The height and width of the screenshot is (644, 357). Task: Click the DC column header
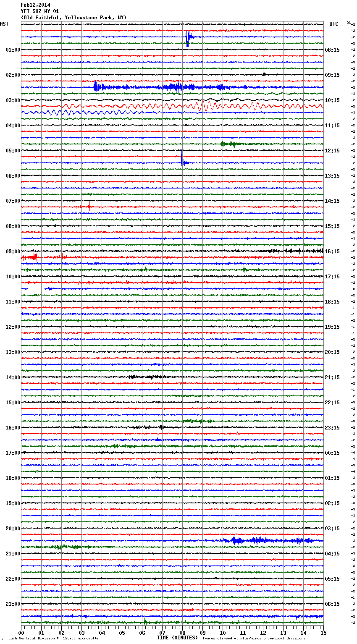[x=349, y=23]
